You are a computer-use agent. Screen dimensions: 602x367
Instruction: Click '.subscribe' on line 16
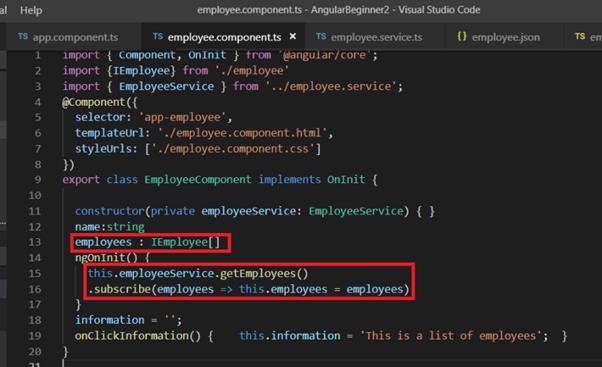pyautogui.click(x=119, y=289)
